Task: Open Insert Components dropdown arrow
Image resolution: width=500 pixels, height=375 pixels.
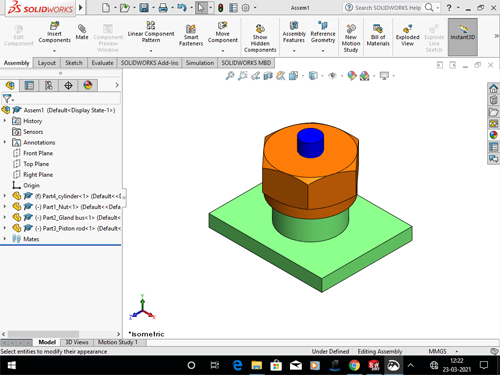Action: (54, 51)
